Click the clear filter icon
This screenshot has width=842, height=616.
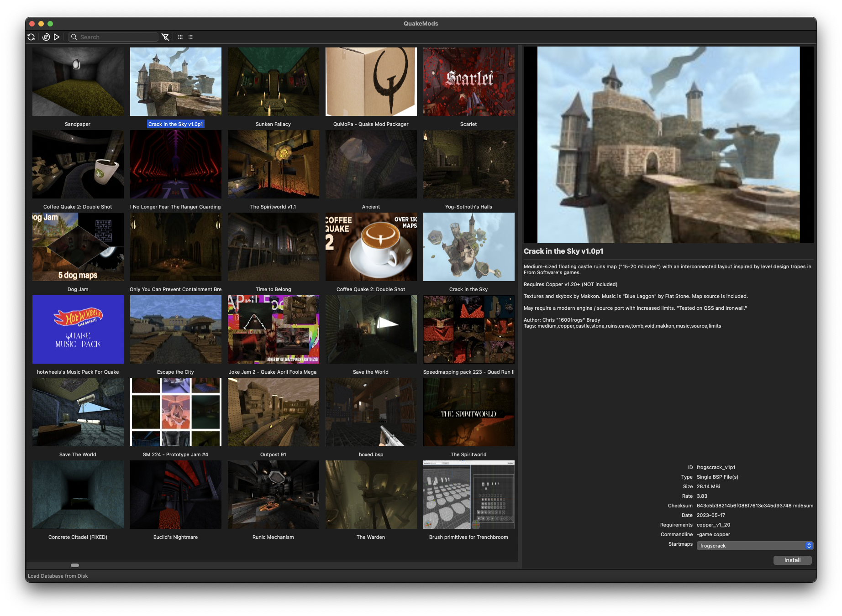pos(165,37)
